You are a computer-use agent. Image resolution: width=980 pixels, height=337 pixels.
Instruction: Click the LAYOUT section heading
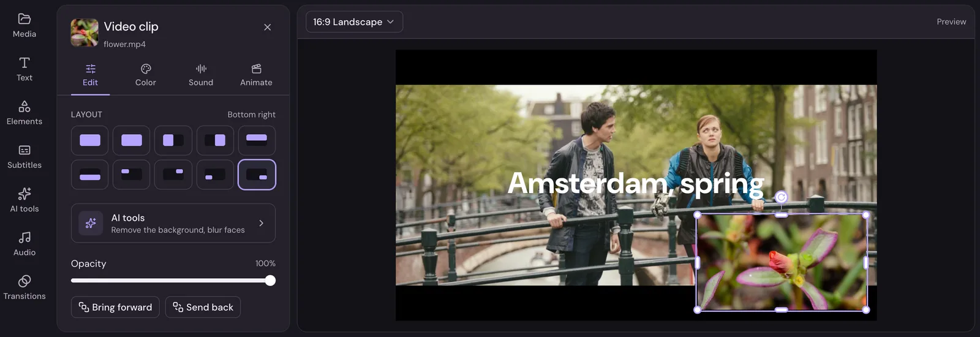(86, 115)
